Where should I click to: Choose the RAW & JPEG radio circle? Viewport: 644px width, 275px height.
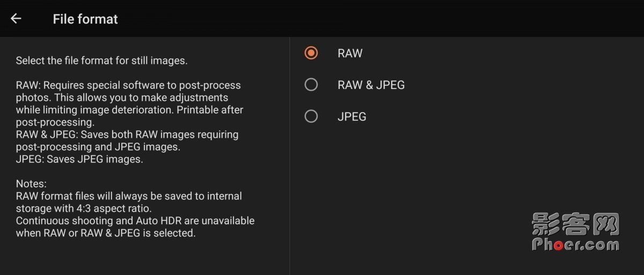click(311, 85)
